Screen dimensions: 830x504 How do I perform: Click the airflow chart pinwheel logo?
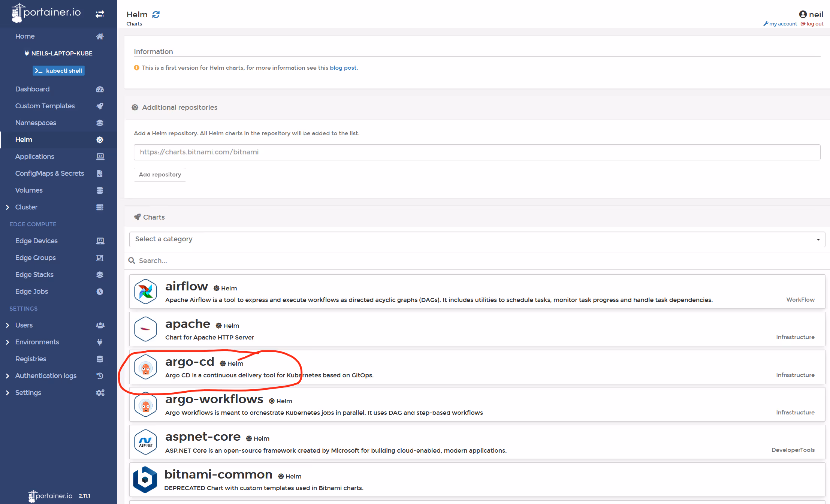(x=145, y=292)
